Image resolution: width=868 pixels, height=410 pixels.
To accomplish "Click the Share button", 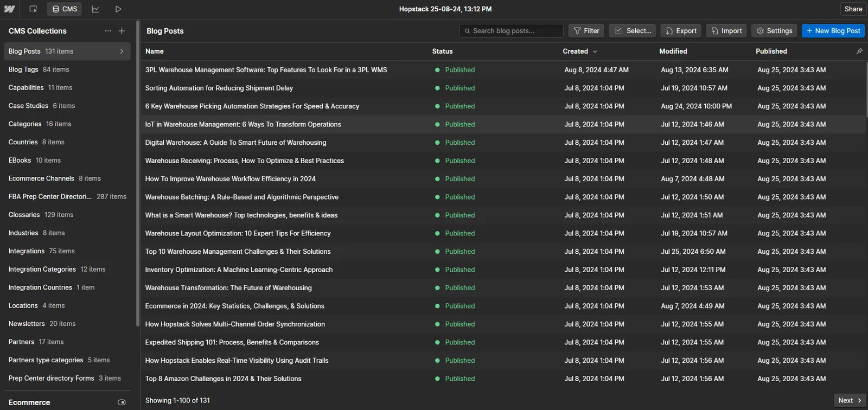I will (853, 9).
